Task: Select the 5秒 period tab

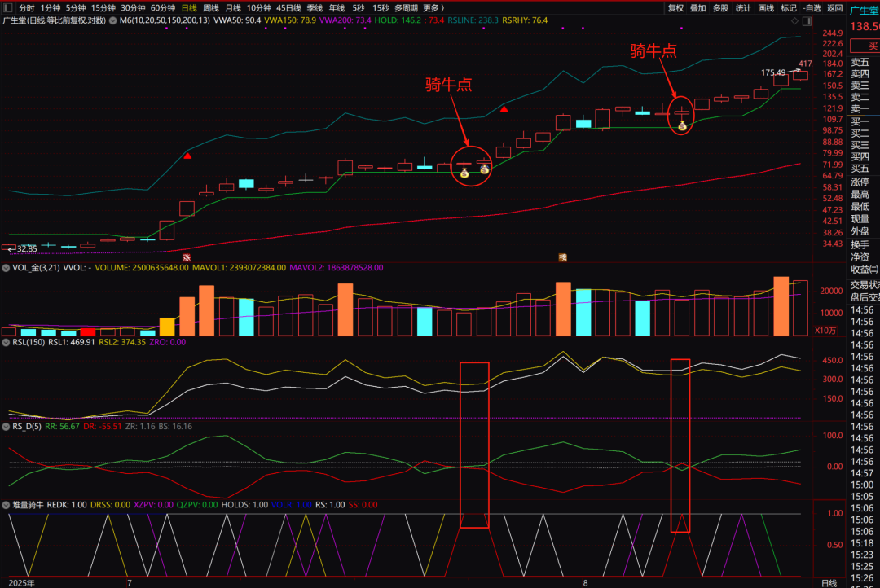Action: 359,8
